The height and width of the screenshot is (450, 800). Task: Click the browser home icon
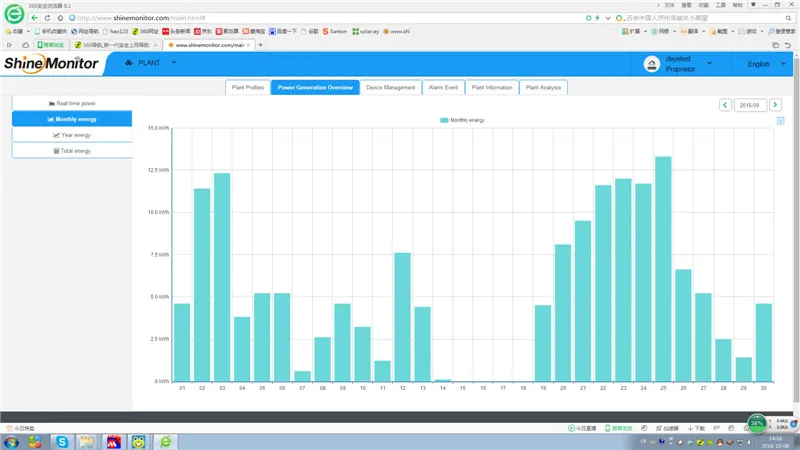click(60, 18)
